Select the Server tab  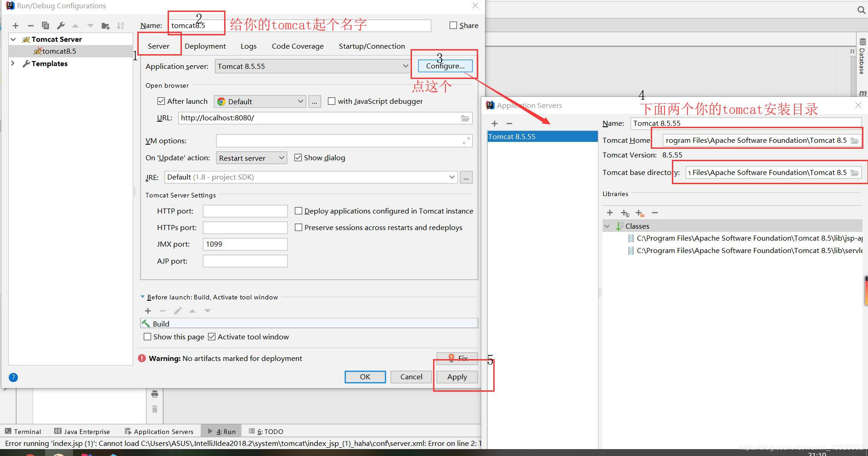(158, 46)
